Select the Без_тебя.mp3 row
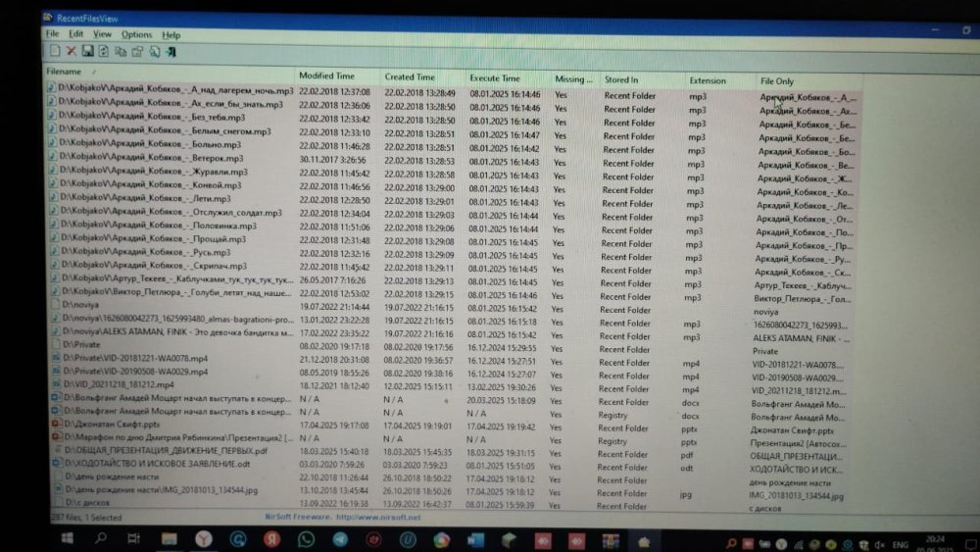This screenshot has height=552, width=980. point(453,120)
